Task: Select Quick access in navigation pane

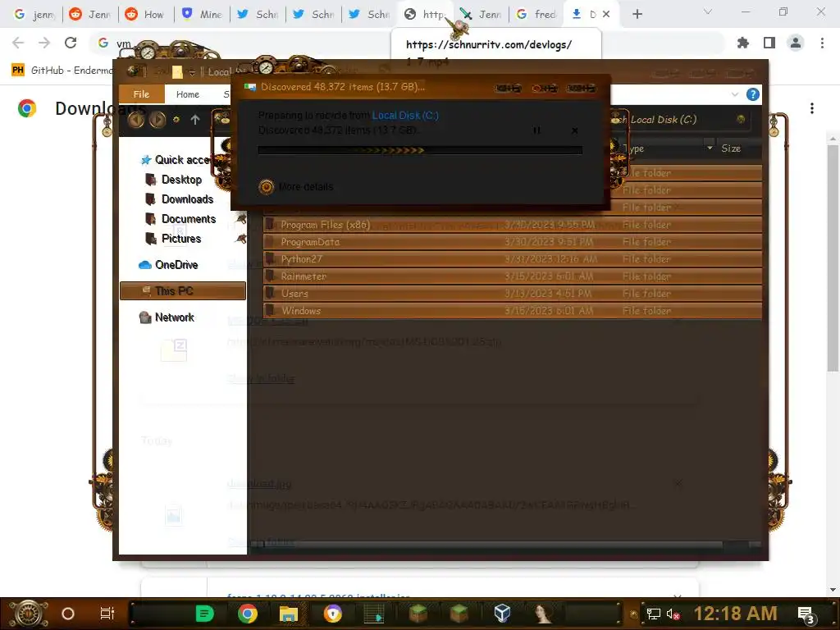Action: click(175, 160)
